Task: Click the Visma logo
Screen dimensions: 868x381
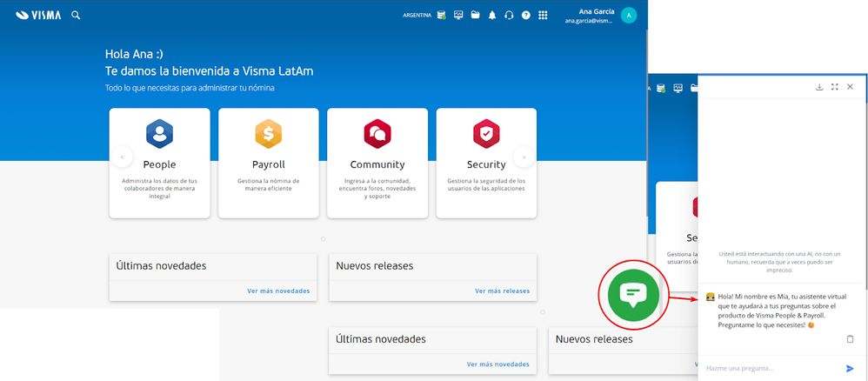Action: click(38, 15)
